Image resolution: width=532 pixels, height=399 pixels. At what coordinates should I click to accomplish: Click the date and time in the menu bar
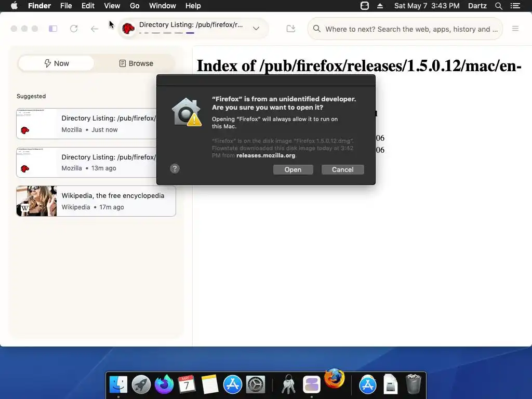427,6
